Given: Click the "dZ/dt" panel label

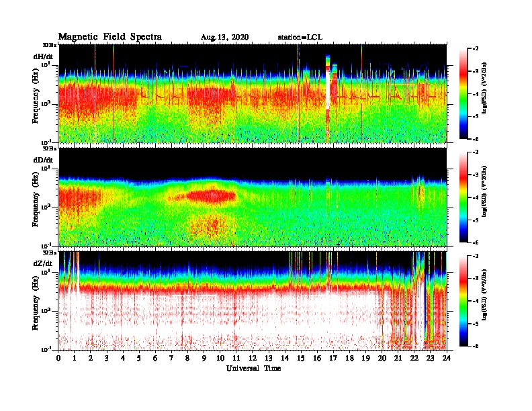Looking at the screenshot, I should click(x=43, y=263).
